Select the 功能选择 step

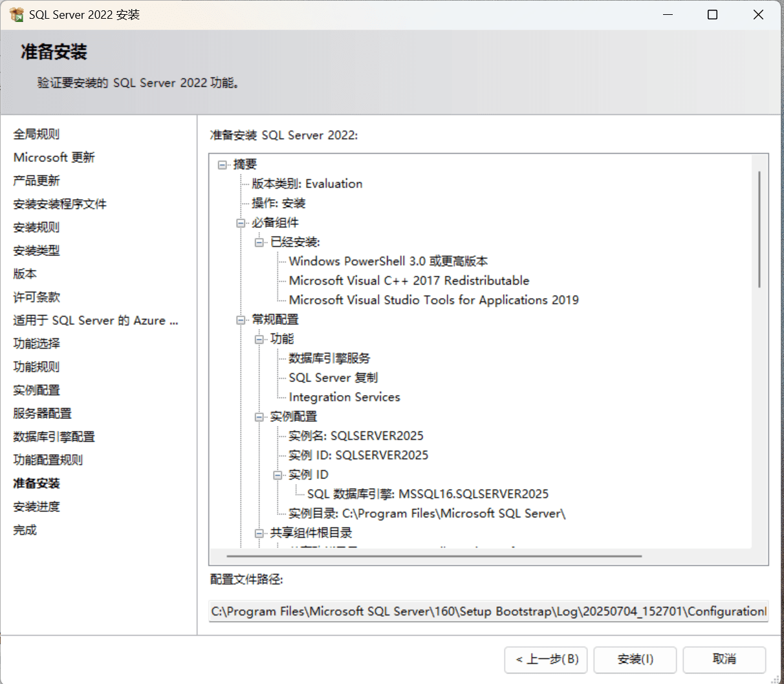36,343
